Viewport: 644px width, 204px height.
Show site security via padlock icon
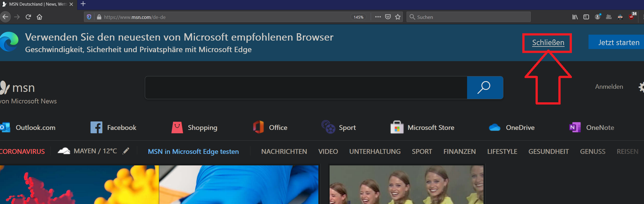pos(99,17)
